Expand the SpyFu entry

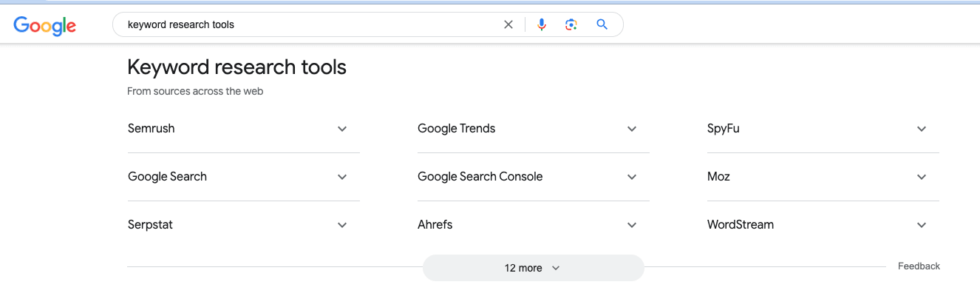click(922, 129)
